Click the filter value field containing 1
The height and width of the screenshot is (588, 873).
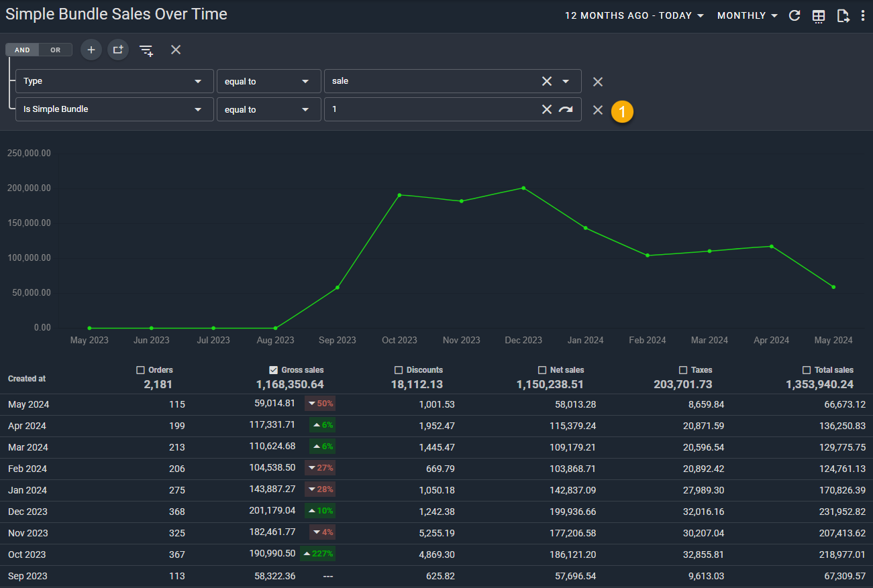[433, 109]
